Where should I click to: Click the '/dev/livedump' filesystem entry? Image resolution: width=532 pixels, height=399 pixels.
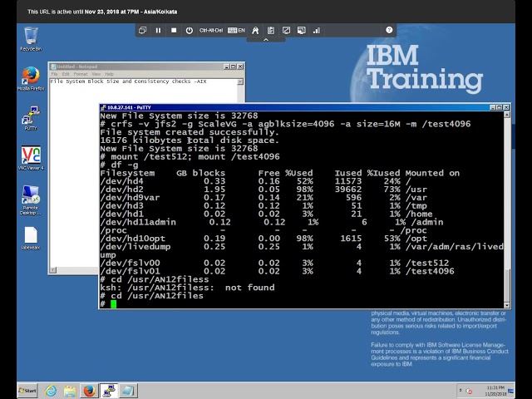pos(135,247)
